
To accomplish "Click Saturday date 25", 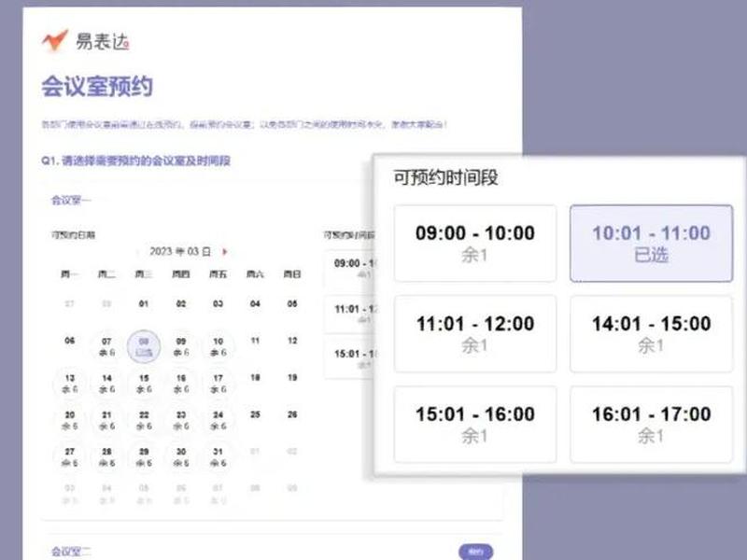I will point(255,414).
